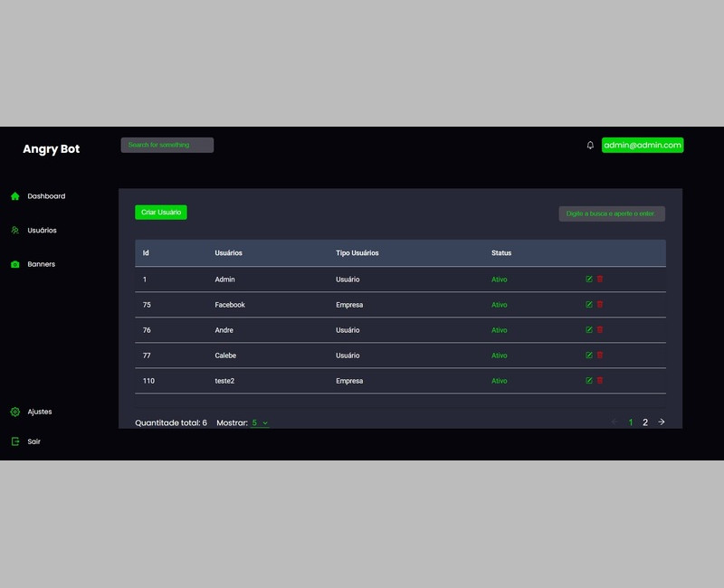The height and width of the screenshot is (588, 724).
Task: Click edit icon for Admin row
Action: point(589,280)
